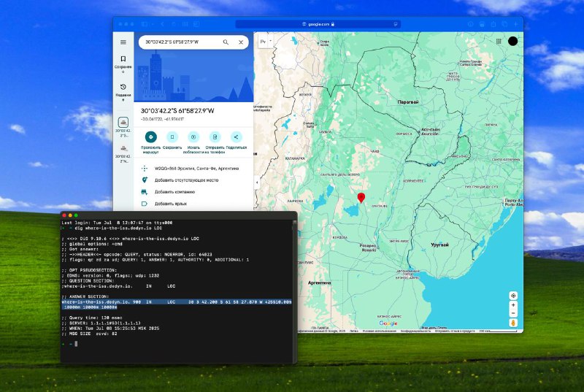Click the decimal coordinates text -30.061722
Screen dimensions: 584x392
pos(162,119)
